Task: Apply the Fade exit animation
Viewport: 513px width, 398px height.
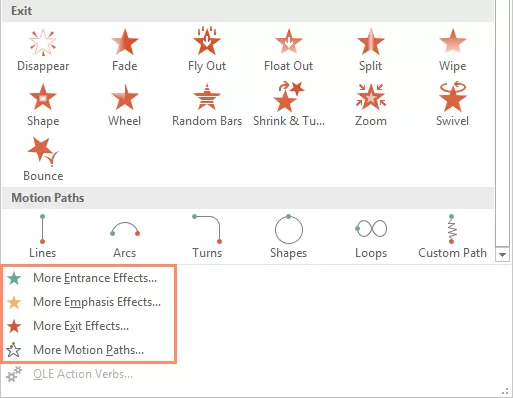Action: [x=125, y=50]
